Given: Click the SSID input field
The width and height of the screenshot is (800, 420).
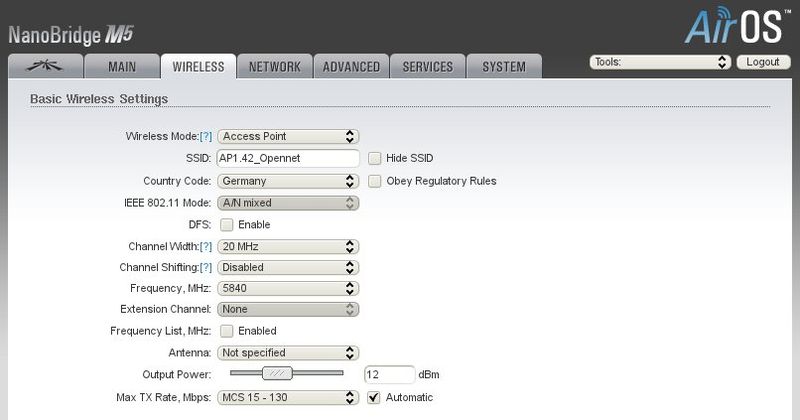Looking at the screenshot, I should 288,158.
